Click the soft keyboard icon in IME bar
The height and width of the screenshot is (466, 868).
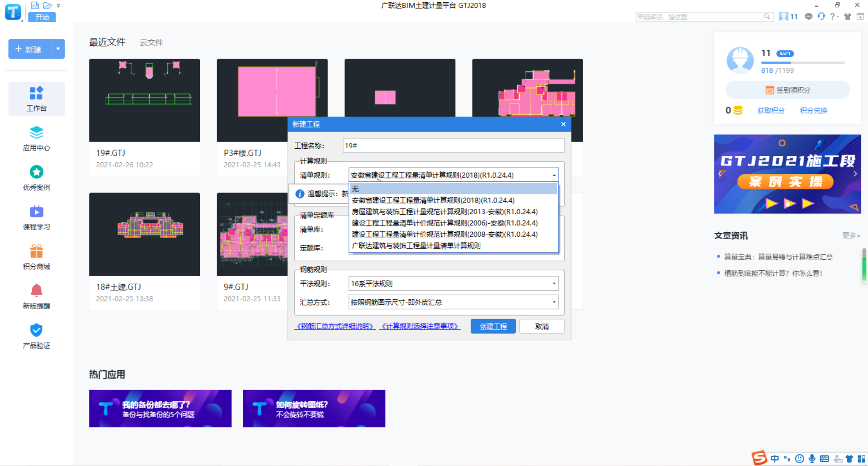824,459
